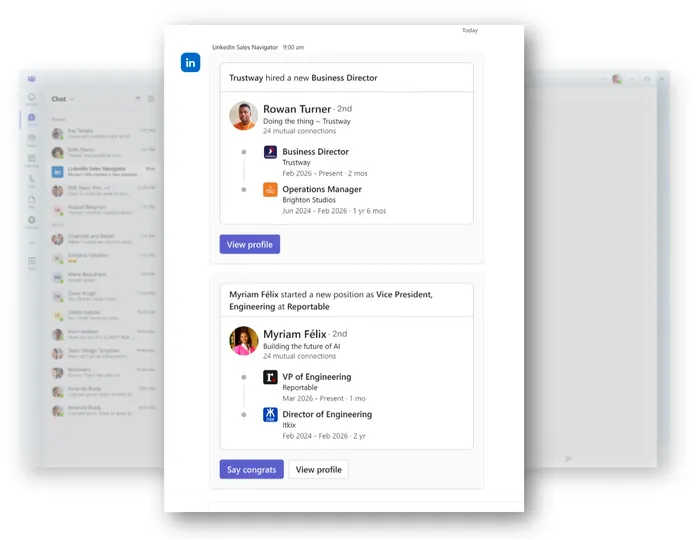
Task: Click the Rowan Turner name heading
Action: pyautogui.click(x=297, y=109)
